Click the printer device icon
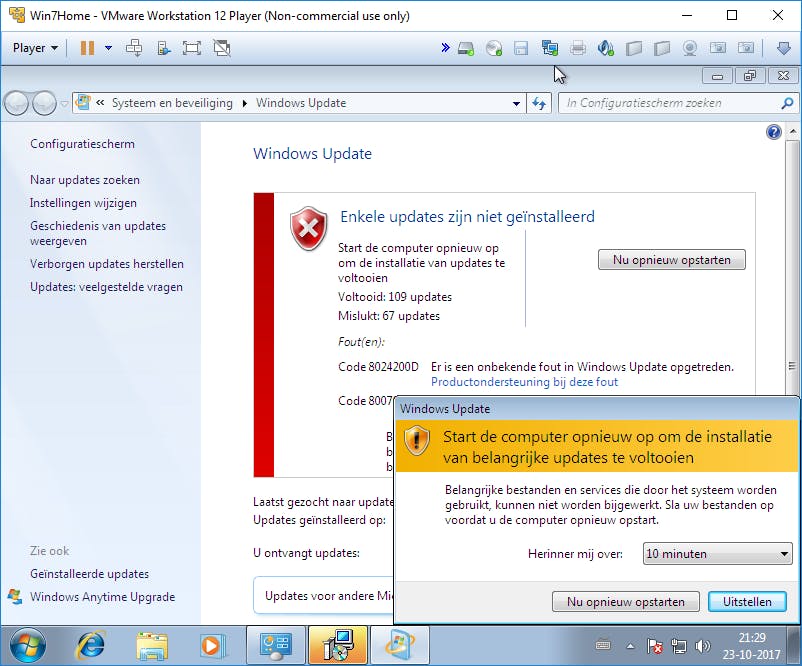Image resolution: width=802 pixels, height=666 pixels. 578,49
